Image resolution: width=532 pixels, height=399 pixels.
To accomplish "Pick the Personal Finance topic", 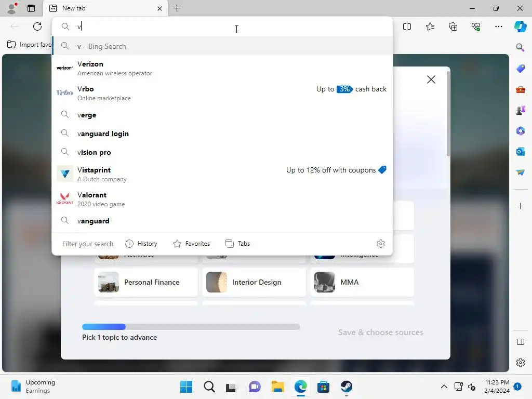I will [x=146, y=282].
